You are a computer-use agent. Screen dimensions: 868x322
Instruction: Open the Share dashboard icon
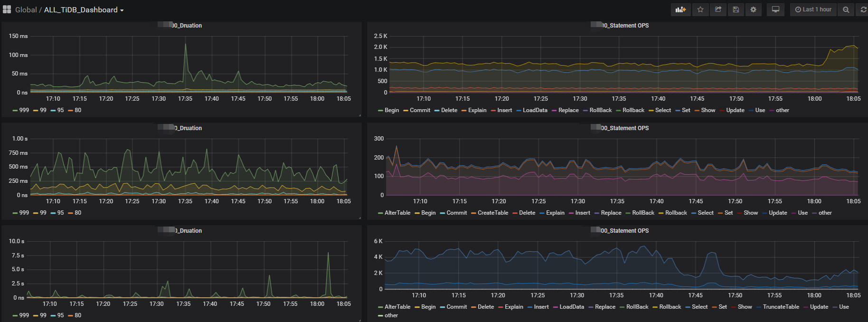(718, 9)
